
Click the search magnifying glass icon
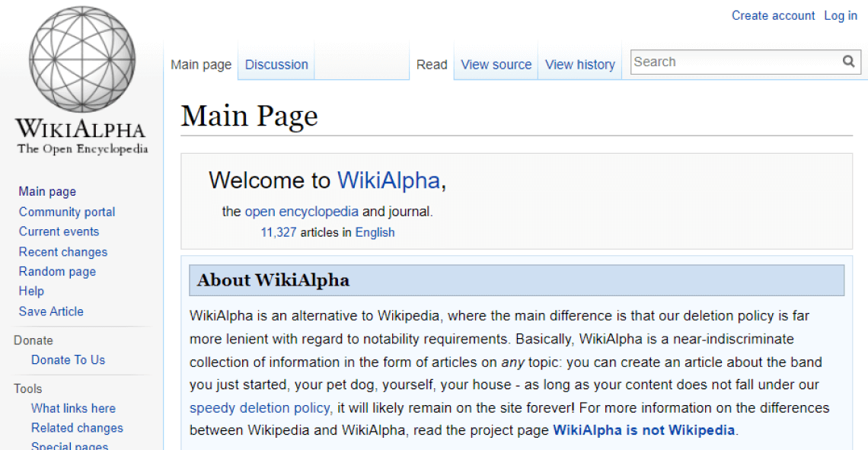pyautogui.click(x=849, y=62)
